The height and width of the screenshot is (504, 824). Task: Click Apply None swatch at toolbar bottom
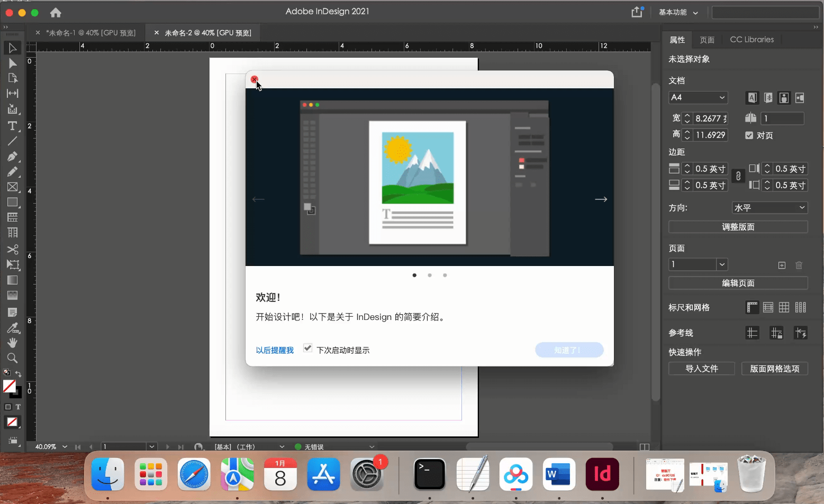pos(12,422)
